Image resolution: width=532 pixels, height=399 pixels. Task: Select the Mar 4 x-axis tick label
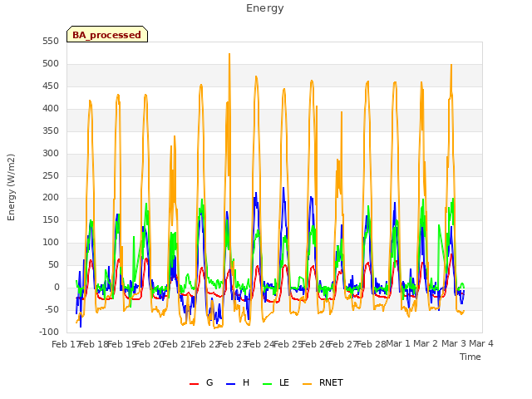coord(480,343)
